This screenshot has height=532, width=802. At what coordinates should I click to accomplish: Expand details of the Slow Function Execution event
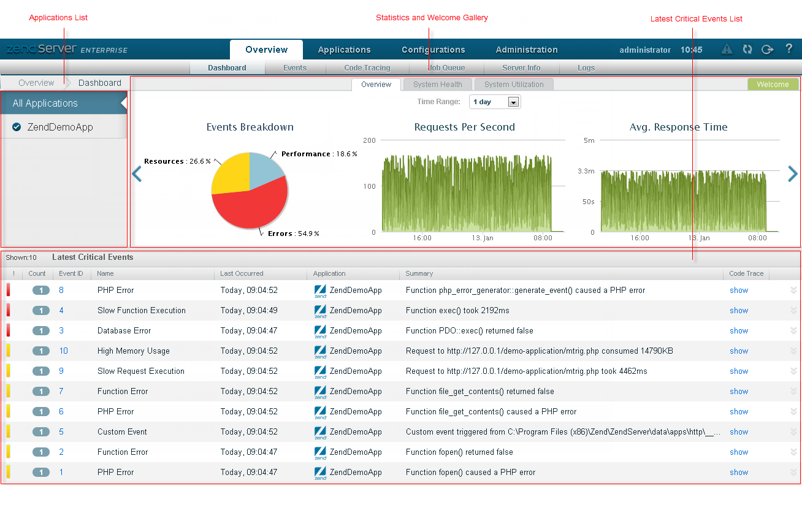(793, 311)
